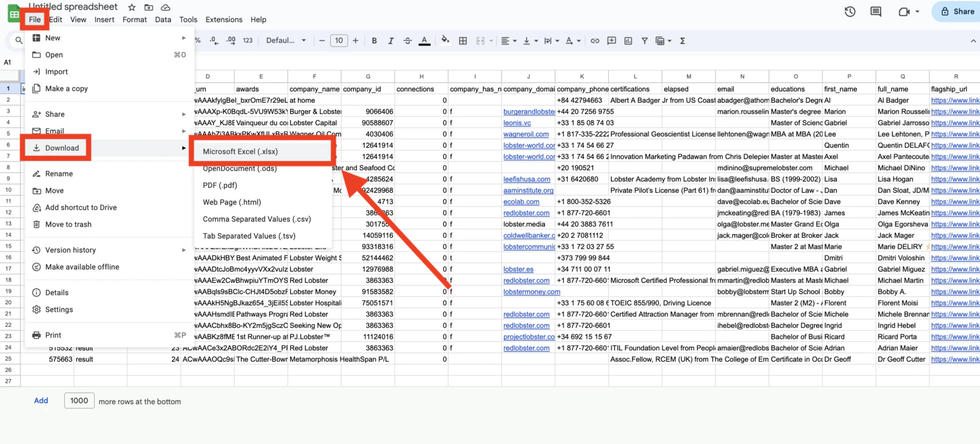Click the functions sigma icon
980x444 pixels.
[682, 40]
